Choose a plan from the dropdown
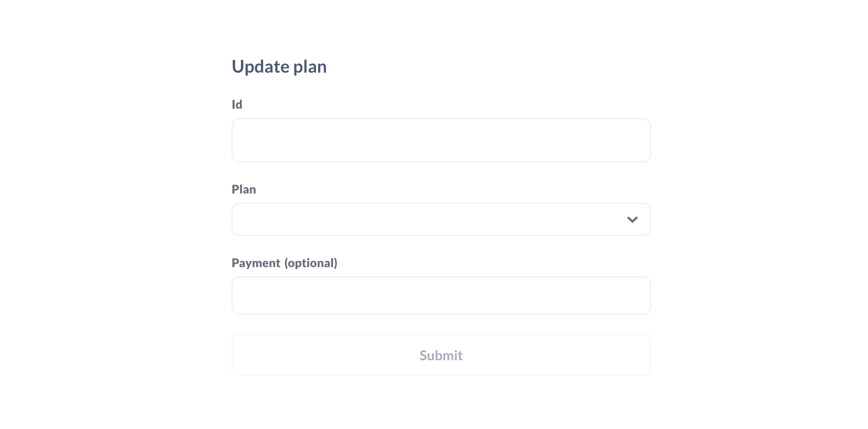868x429 pixels. pos(440,219)
